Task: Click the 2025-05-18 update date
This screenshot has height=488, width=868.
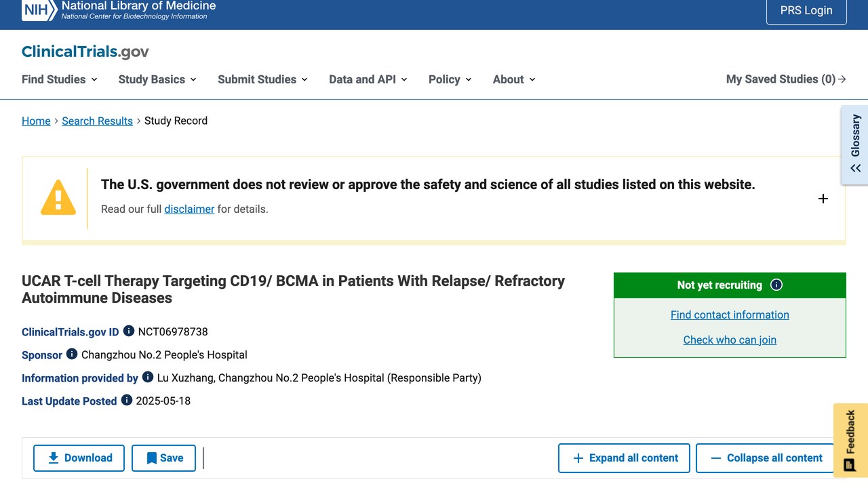Action: coord(163,401)
